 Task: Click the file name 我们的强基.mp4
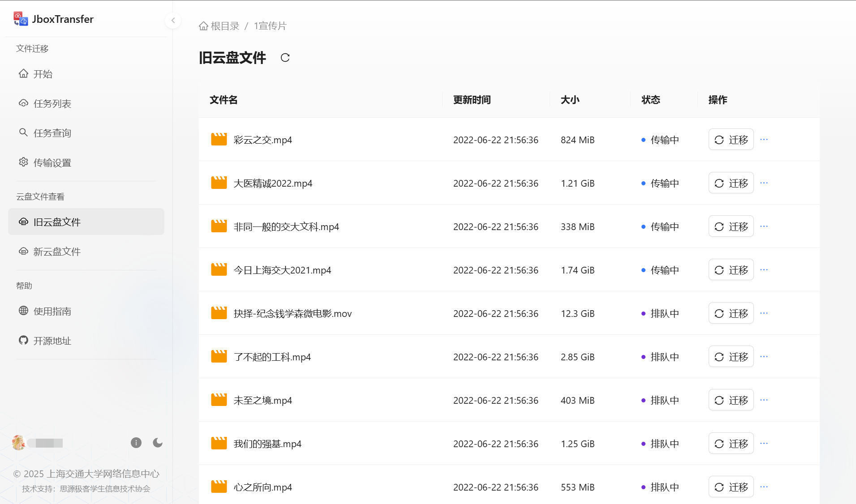(267, 444)
